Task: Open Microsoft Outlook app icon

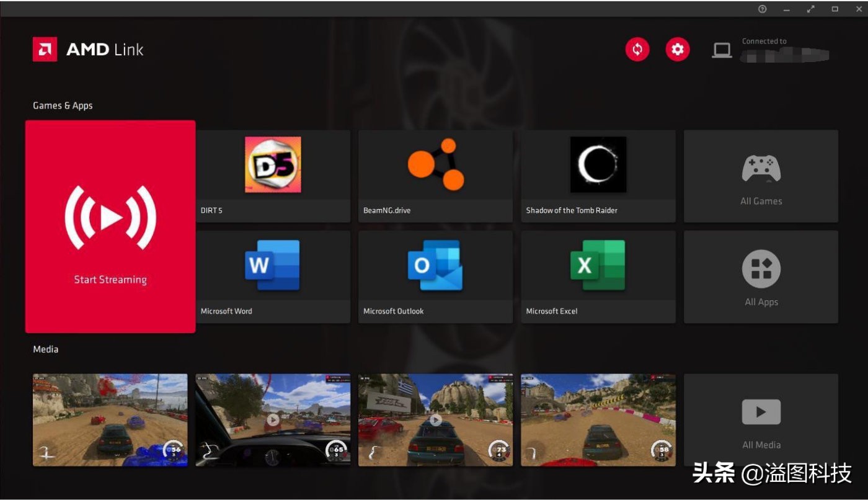Action: click(x=435, y=266)
